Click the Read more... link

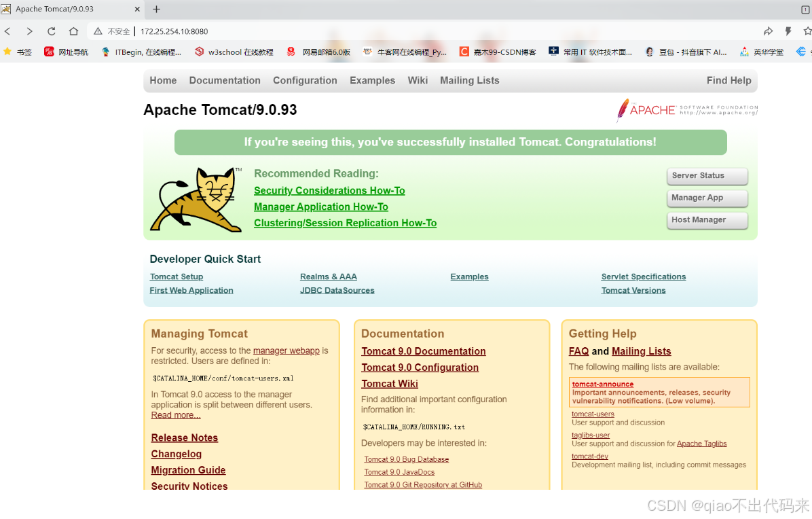[x=176, y=415]
